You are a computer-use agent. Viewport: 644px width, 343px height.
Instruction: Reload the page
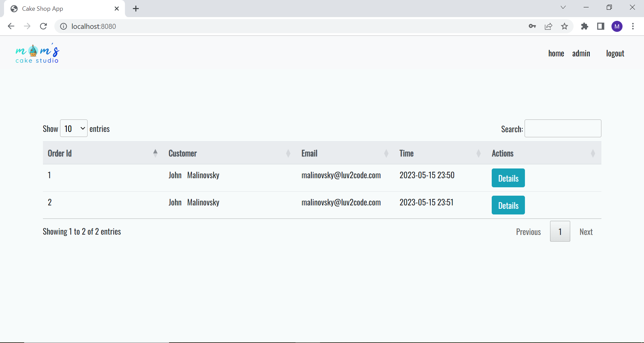click(43, 26)
